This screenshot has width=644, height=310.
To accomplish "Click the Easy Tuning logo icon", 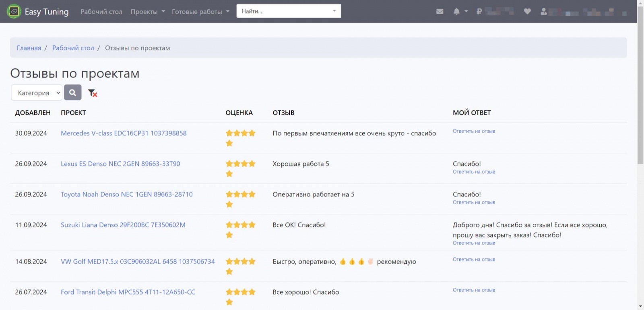I will (x=14, y=11).
